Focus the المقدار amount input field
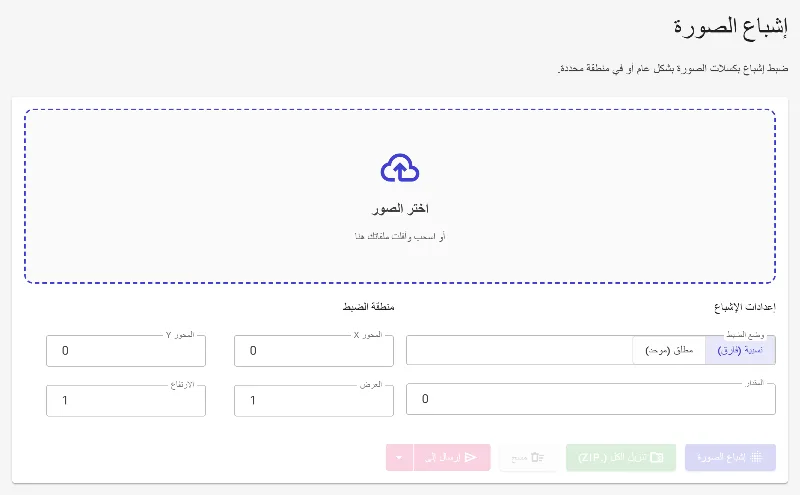Image resolution: width=800 pixels, height=495 pixels. tap(591, 399)
